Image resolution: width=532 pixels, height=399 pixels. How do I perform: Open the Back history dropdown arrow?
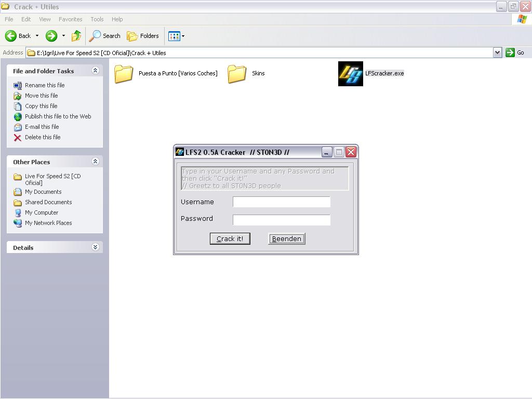37,36
